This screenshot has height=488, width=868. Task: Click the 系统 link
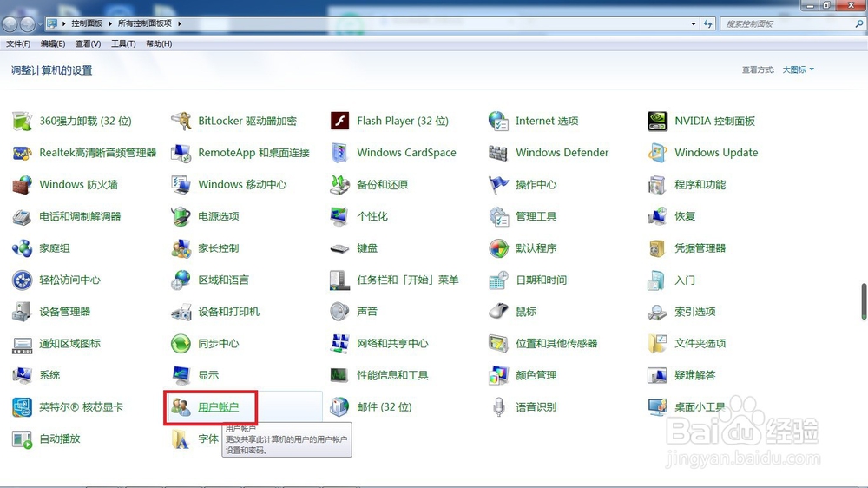point(49,375)
